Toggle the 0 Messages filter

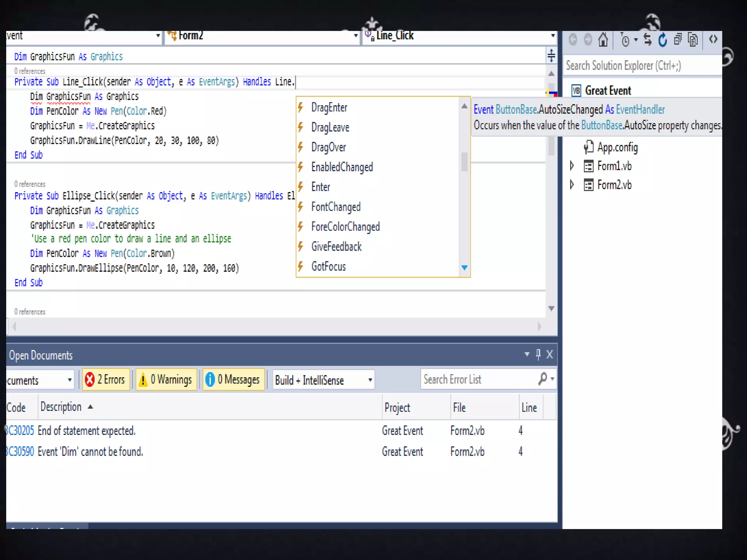(233, 380)
